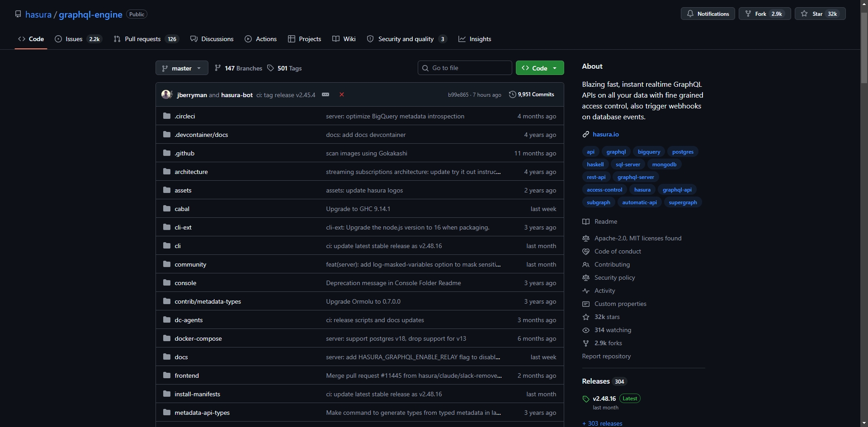Open Security and quality tab
The width and height of the screenshot is (868, 427).
tap(407, 39)
